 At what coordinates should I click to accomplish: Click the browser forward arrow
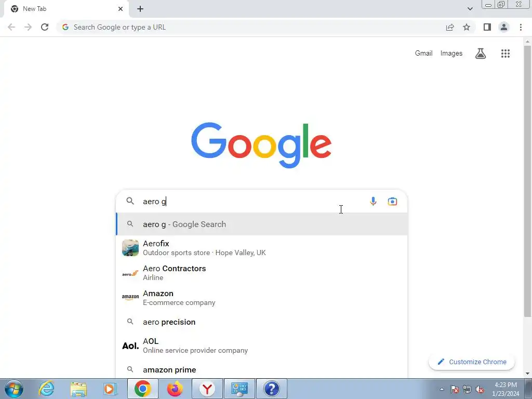(x=28, y=27)
